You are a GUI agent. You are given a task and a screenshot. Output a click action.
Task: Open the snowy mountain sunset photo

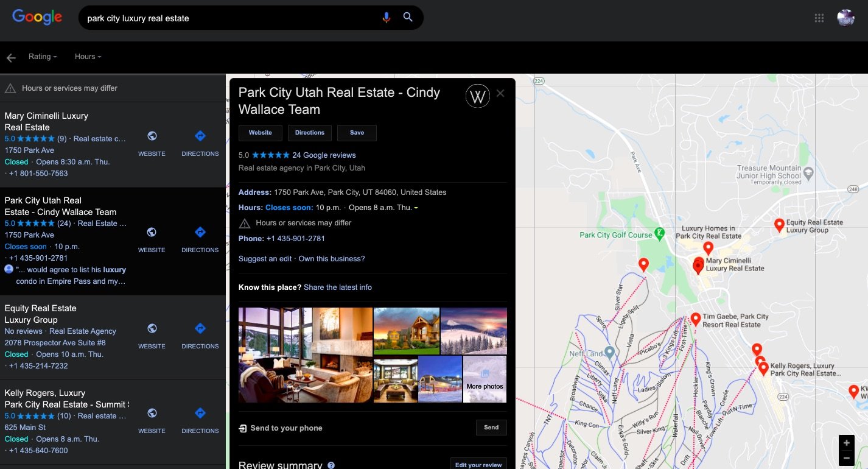(x=474, y=331)
